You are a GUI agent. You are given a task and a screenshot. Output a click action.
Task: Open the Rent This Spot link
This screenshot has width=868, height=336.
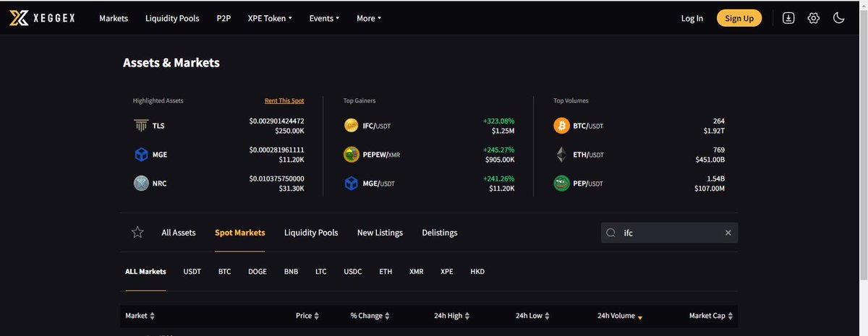284,100
